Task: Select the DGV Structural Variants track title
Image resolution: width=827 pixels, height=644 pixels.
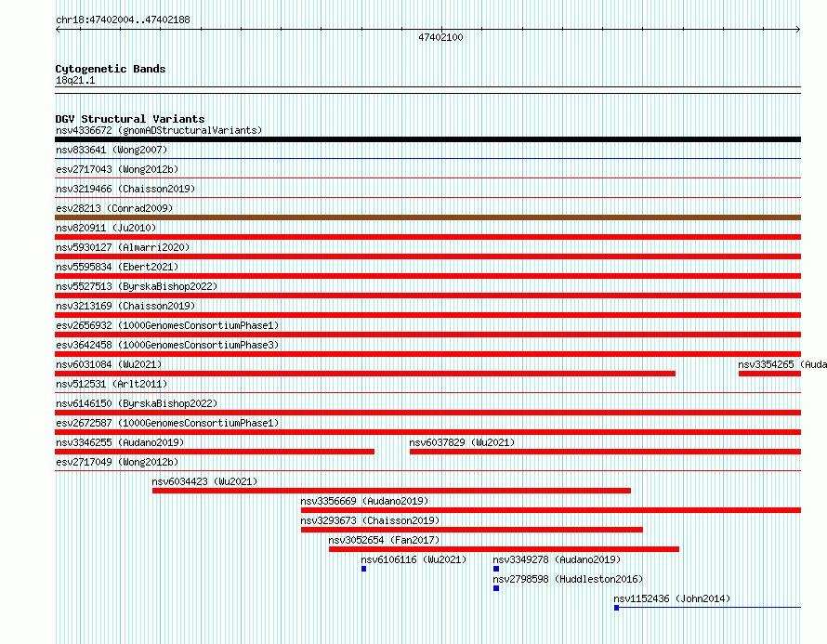Action: pos(130,119)
